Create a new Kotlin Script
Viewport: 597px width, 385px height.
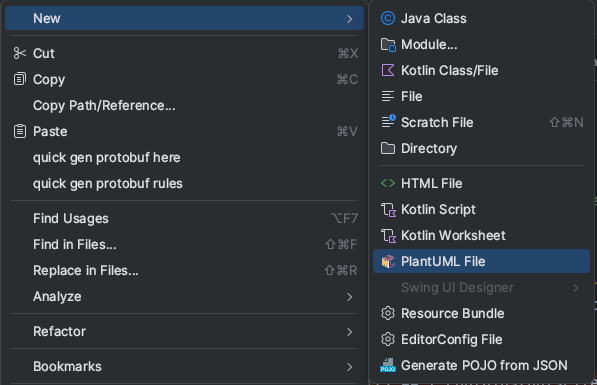coord(481,209)
